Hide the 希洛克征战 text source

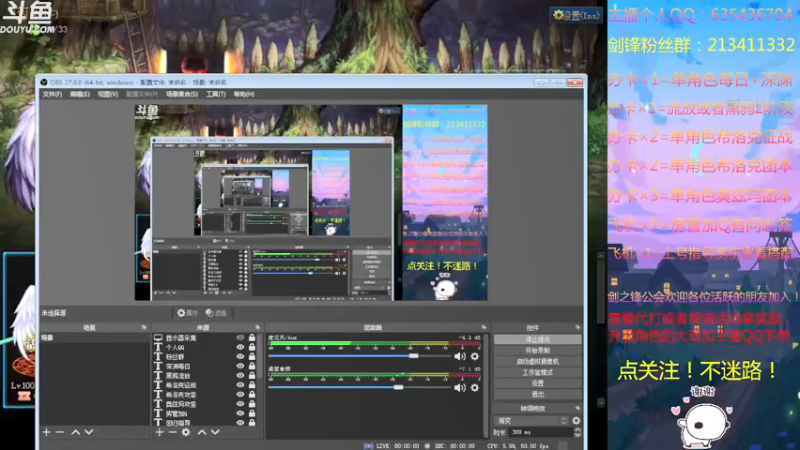pyautogui.click(x=240, y=385)
